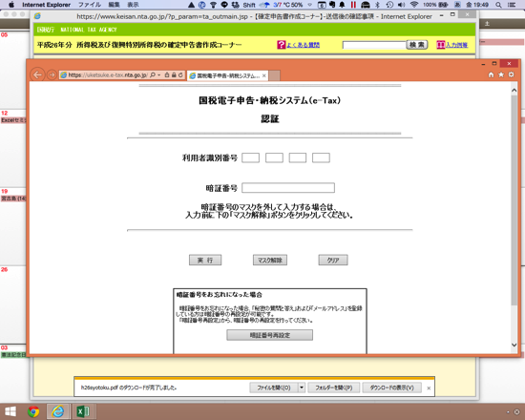
Task: Click fourth 利用者識別番号 input box
Action: tap(321, 157)
